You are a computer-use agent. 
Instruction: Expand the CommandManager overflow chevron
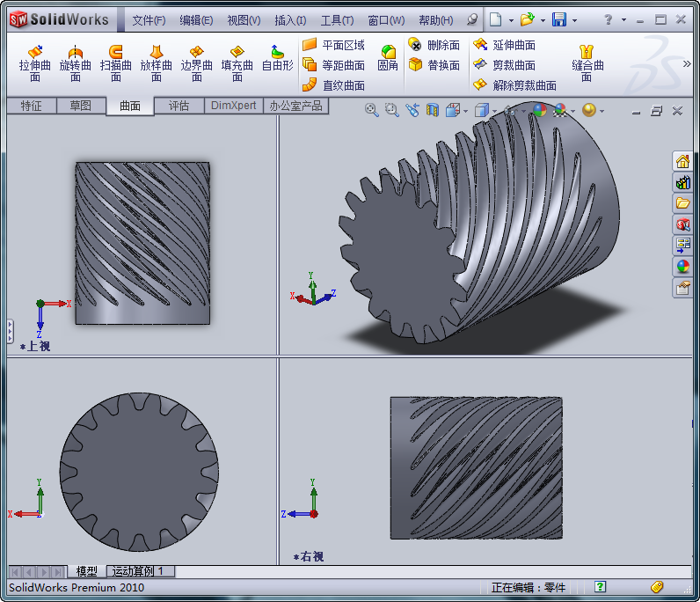(x=687, y=64)
